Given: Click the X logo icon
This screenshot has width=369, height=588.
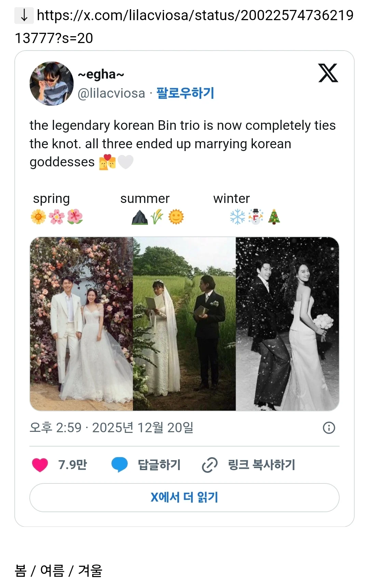Looking at the screenshot, I should 328,73.
